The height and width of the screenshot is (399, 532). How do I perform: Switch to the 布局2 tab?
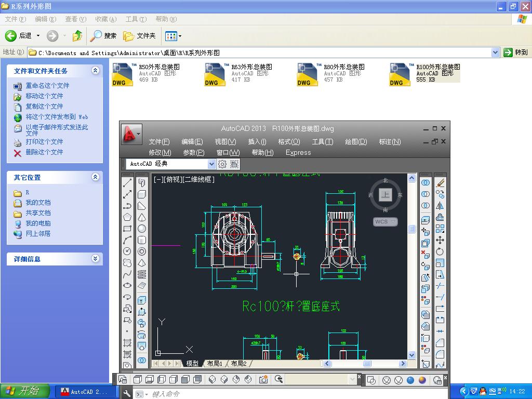(x=239, y=363)
